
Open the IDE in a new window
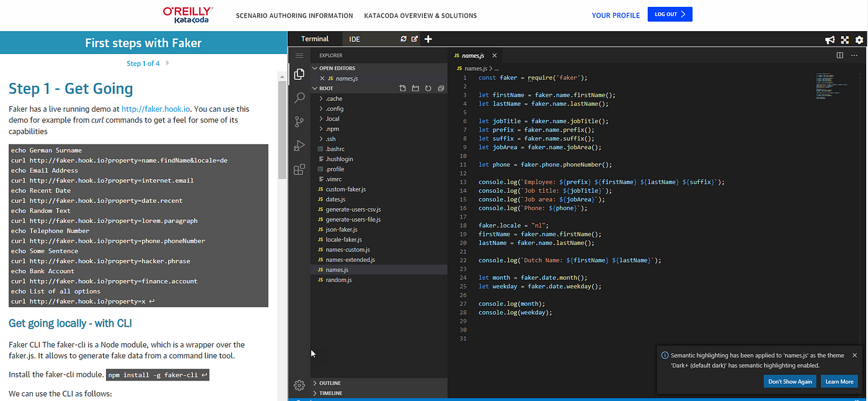click(x=415, y=39)
